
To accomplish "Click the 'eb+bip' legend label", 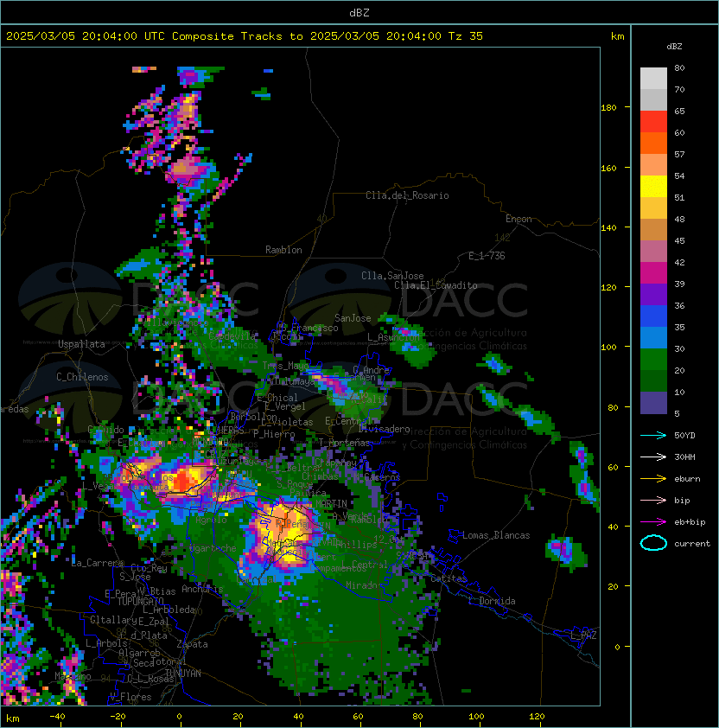I will [x=690, y=522].
